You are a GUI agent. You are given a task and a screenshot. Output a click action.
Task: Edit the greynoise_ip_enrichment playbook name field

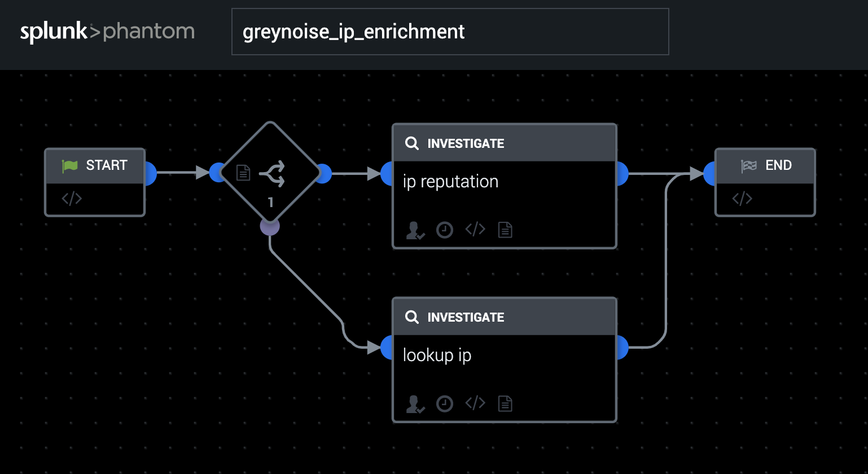pos(450,32)
